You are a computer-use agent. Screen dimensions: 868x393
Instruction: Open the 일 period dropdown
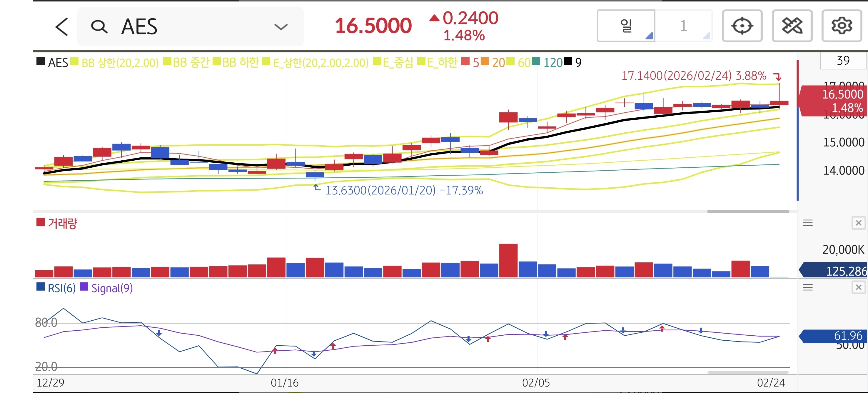point(626,26)
